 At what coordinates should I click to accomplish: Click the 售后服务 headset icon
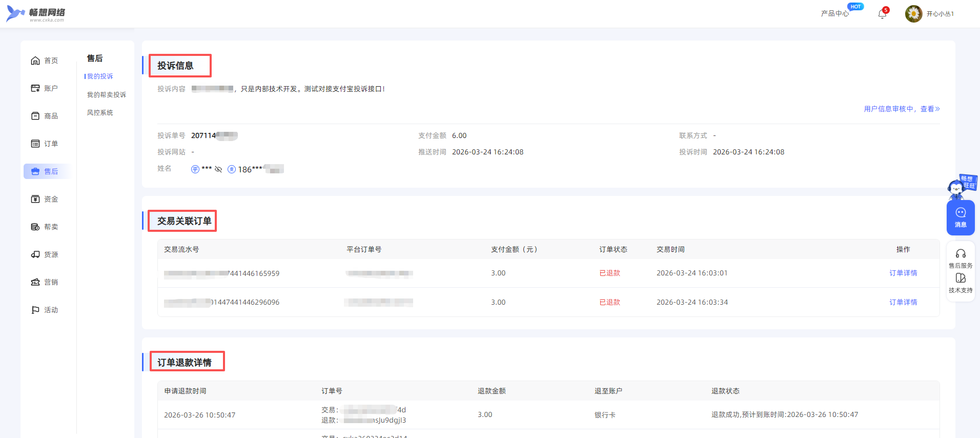coord(960,254)
